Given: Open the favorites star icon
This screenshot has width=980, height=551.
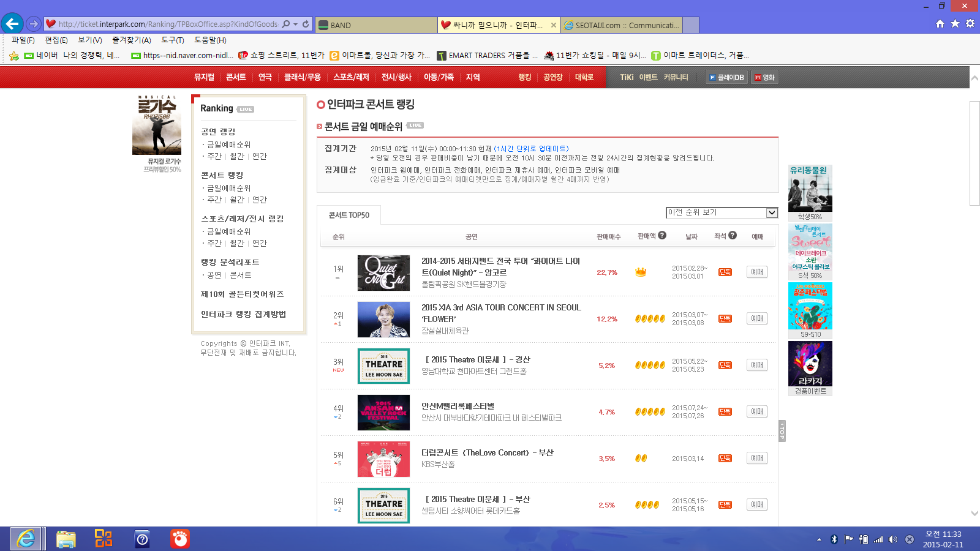Looking at the screenshot, I should [955, 24].
